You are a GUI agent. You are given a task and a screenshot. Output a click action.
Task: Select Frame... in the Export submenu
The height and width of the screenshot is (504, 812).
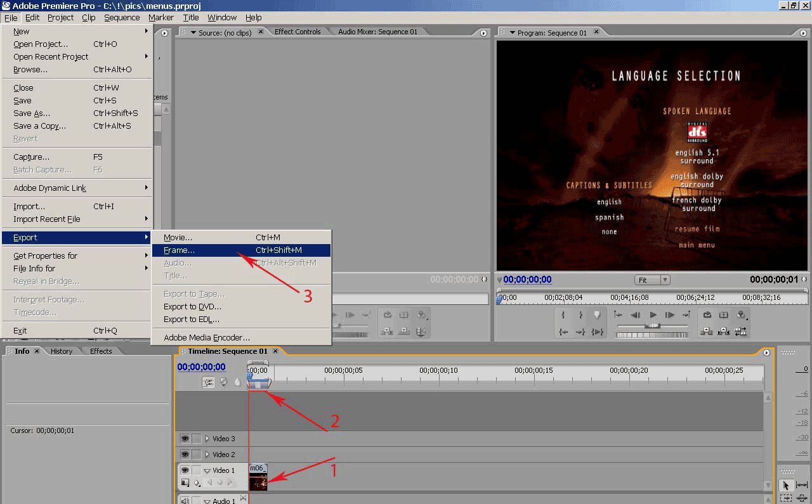click(241, 250)
